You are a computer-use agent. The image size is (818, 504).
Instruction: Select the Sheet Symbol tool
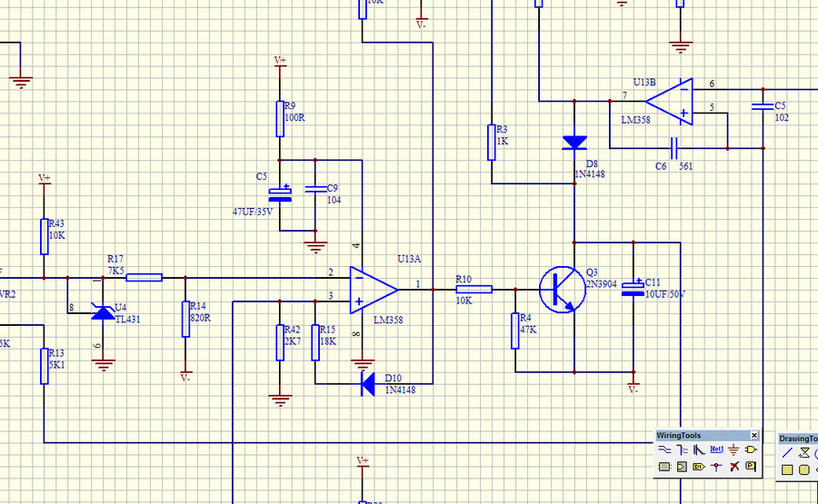click(x=664, y=467)
